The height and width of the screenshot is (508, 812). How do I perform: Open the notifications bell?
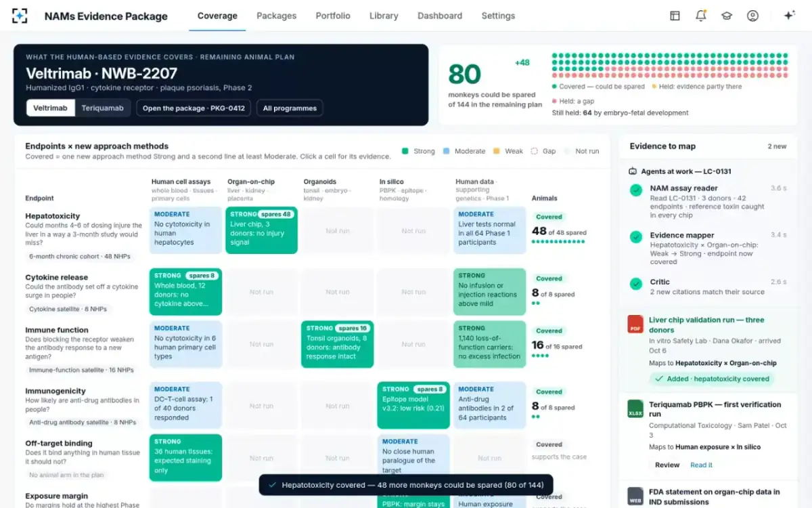(x=701, y=16)
